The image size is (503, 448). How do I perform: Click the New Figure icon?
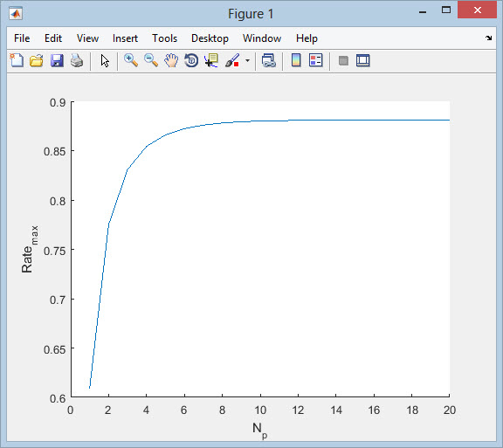17,60
